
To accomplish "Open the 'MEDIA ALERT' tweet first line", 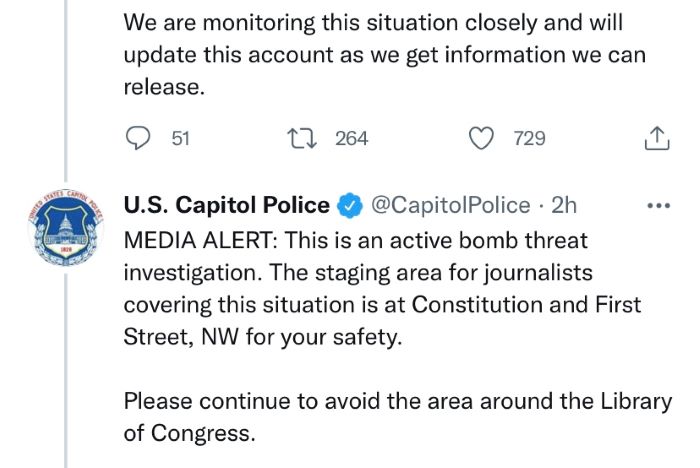I will (356, 240).
